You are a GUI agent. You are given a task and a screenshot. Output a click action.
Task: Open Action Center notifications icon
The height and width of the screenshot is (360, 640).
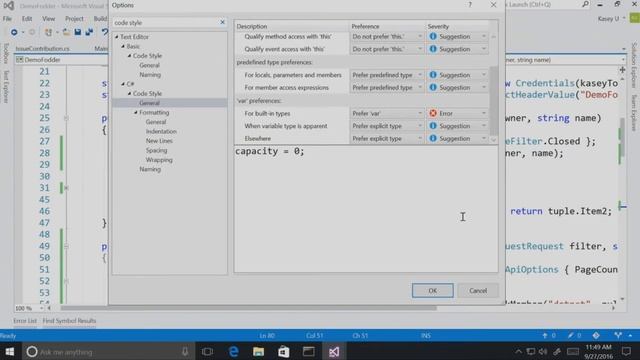[627, 351]
